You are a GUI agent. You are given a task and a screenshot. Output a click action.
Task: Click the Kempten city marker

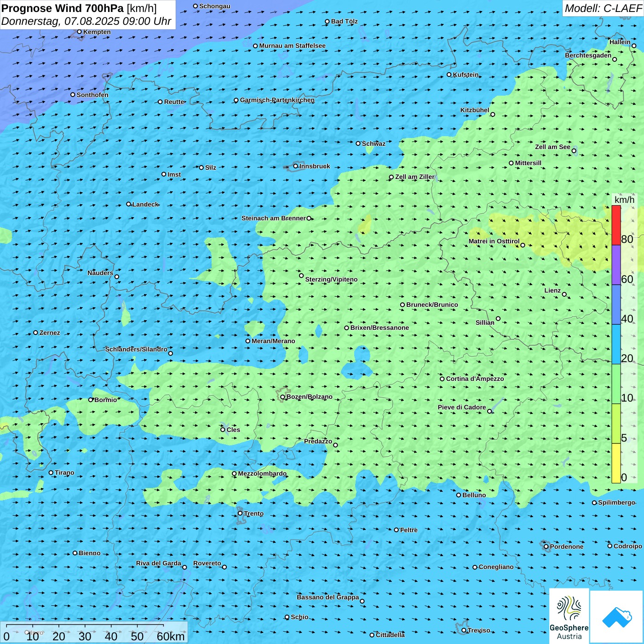(79, 32)
